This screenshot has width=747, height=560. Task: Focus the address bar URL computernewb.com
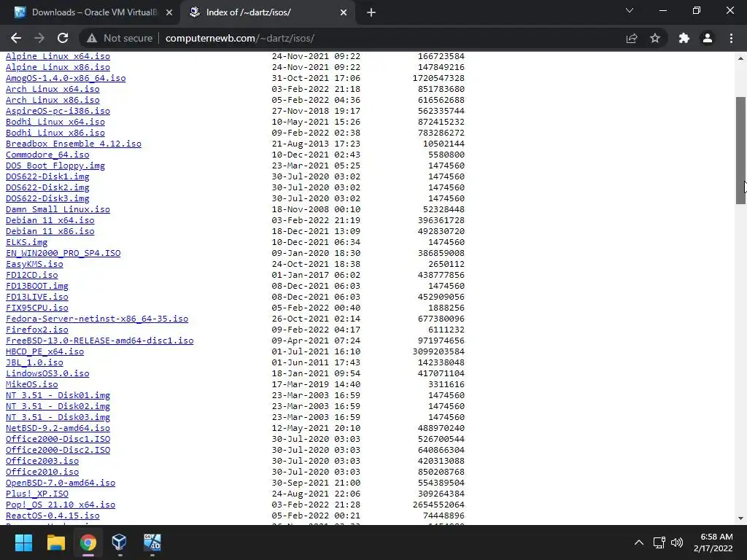(239, 38)
